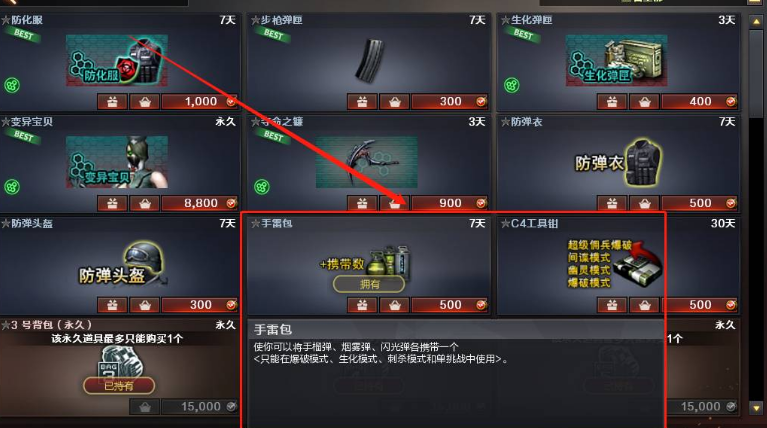This screenshot has width=767, height=428.
Task: Add 防弹头盔 to the cart
Action: click(x=144, y=305)
